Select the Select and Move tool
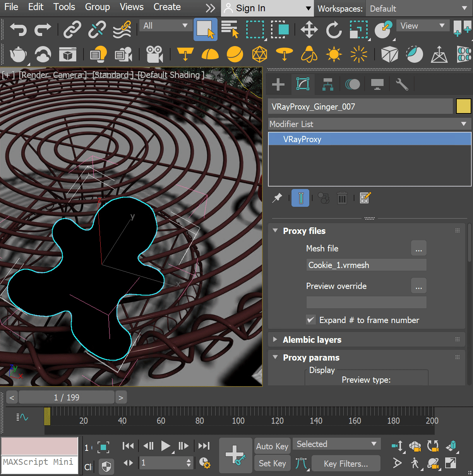Image resolution: width=473 pixels, height=476 pixels. pyautogui.click(x=309, y=29)
